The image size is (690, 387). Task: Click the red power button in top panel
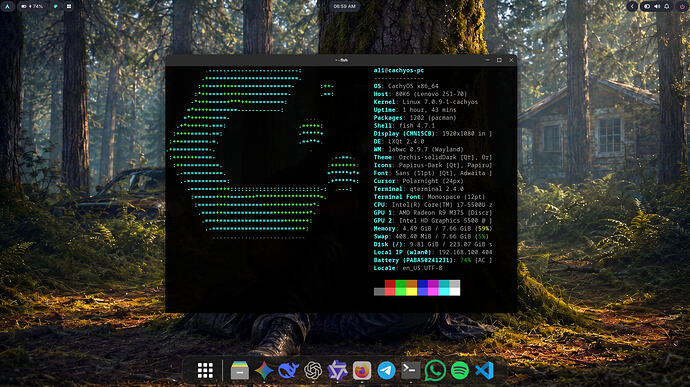point(682,6)
